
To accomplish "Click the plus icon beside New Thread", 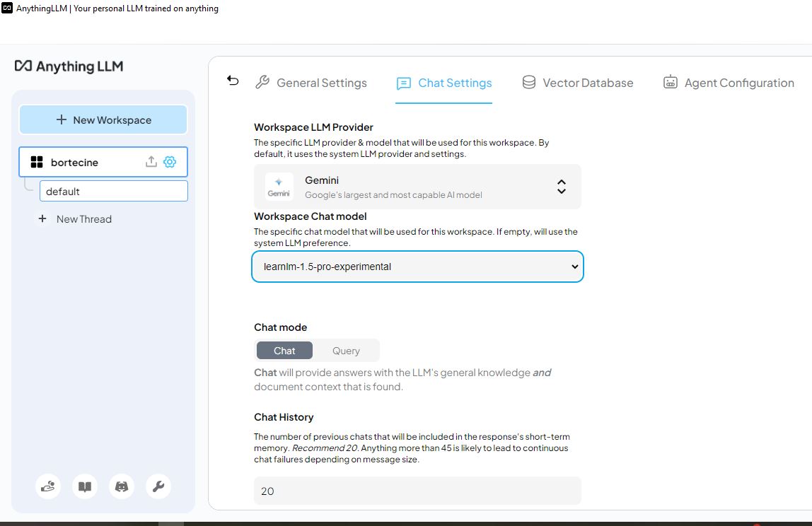I will click(x=42, y=218).
